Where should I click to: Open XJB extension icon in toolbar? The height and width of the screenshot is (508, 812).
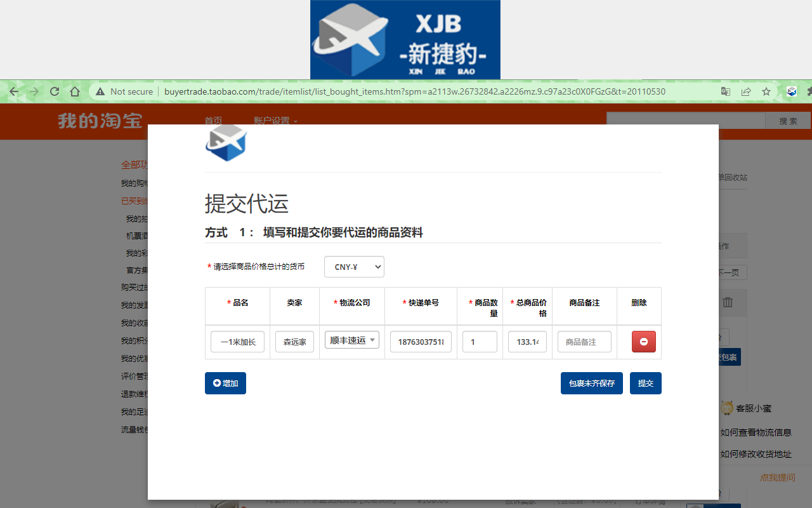(x=792, y=91)
